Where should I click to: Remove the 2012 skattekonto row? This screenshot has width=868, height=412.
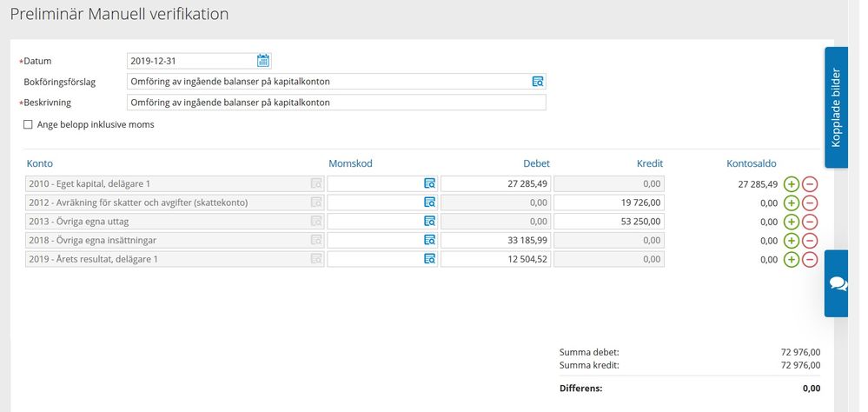pos(810,203)
